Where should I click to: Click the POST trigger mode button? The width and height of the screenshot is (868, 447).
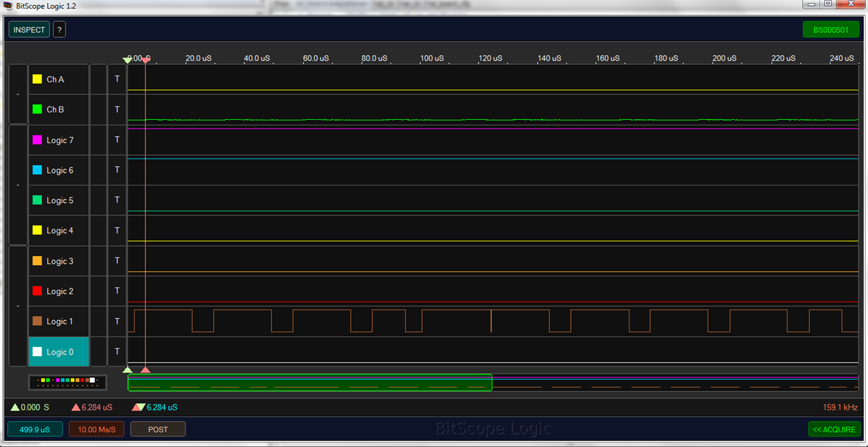158,429
